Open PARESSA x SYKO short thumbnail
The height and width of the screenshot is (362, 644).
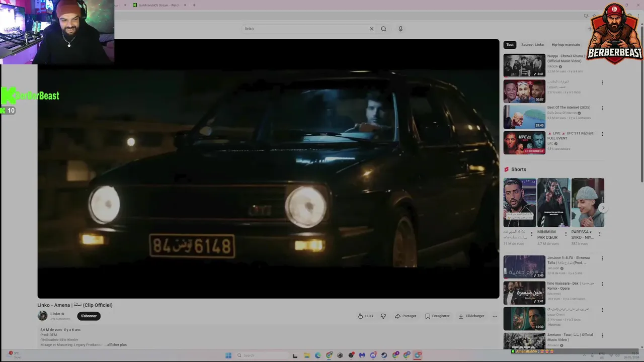pos(588,203)
